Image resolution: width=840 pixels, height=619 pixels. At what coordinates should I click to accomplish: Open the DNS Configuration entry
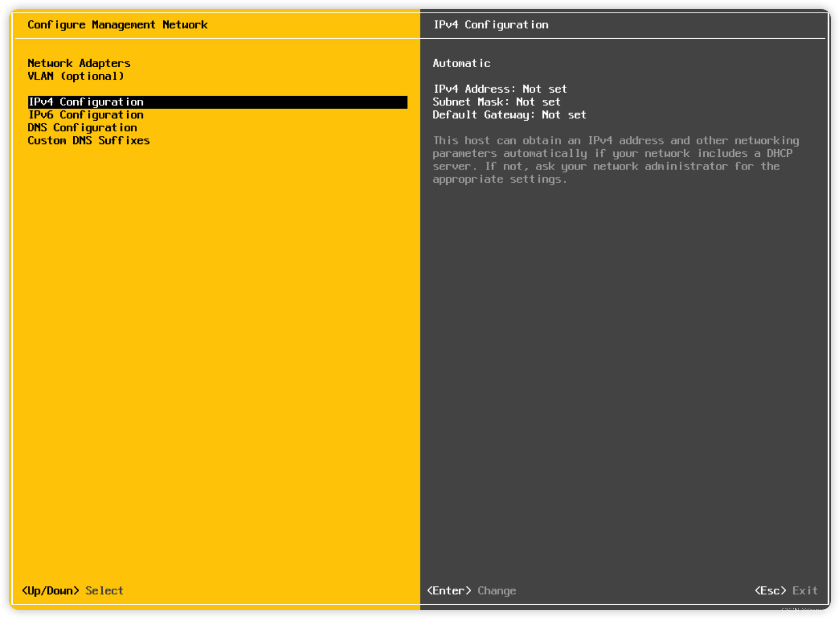(x=82, y=127)
